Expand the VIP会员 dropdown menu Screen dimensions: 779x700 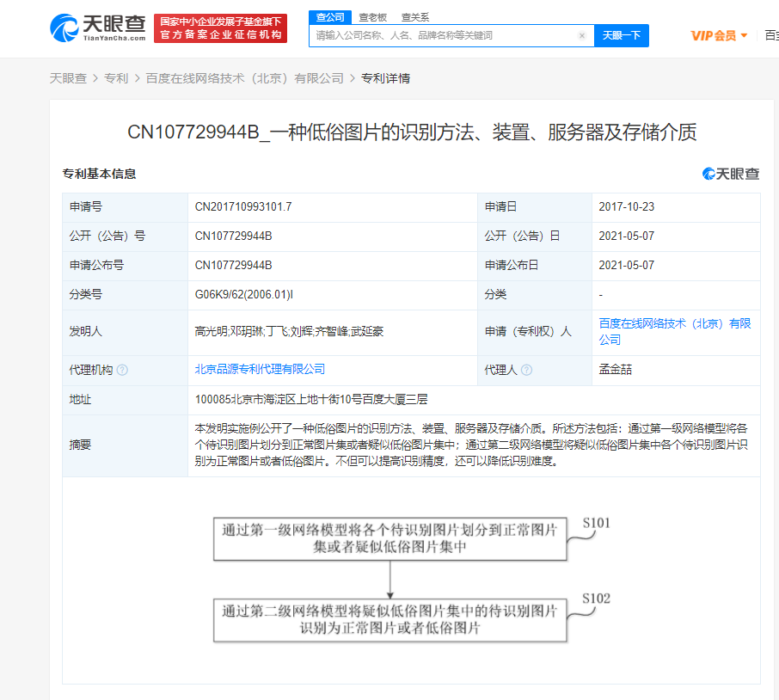pyautogui.click(x=719, y=36)
